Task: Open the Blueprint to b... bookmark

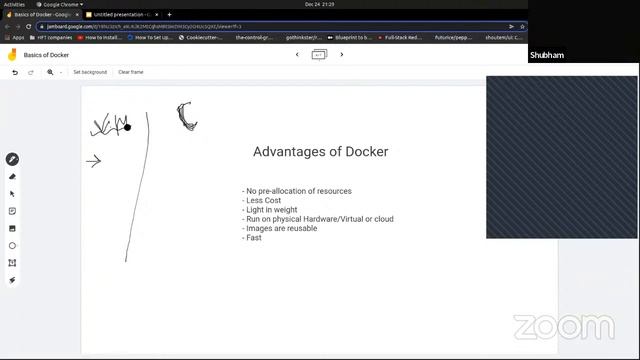Action: [x=350, y=38]
